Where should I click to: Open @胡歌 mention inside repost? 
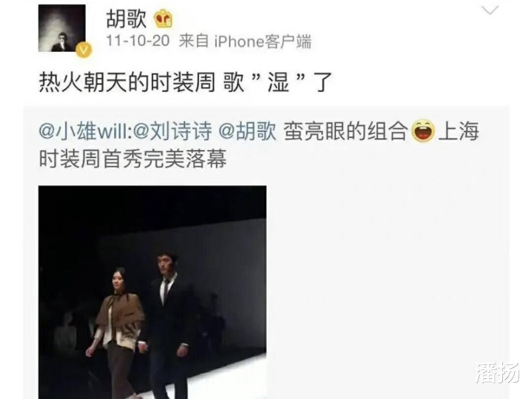pos(248,131)
